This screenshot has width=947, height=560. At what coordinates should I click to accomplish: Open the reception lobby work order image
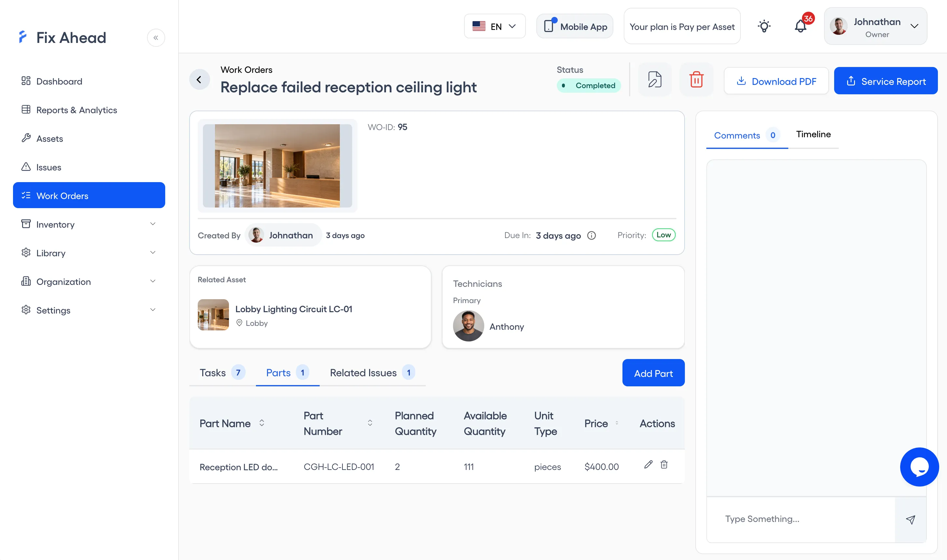click(277, 166)
